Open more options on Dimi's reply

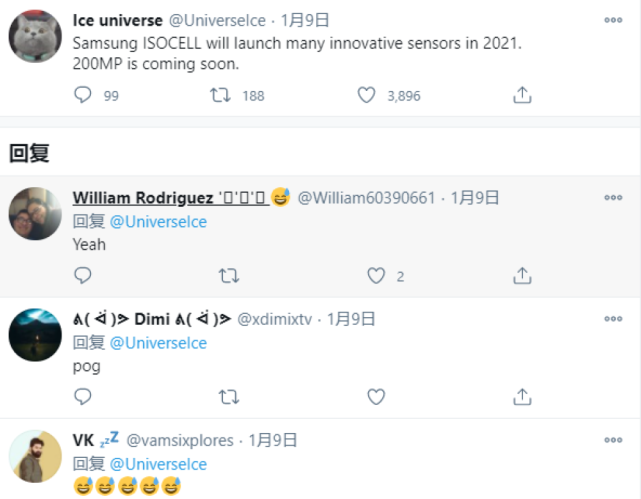tap(612, 319)
